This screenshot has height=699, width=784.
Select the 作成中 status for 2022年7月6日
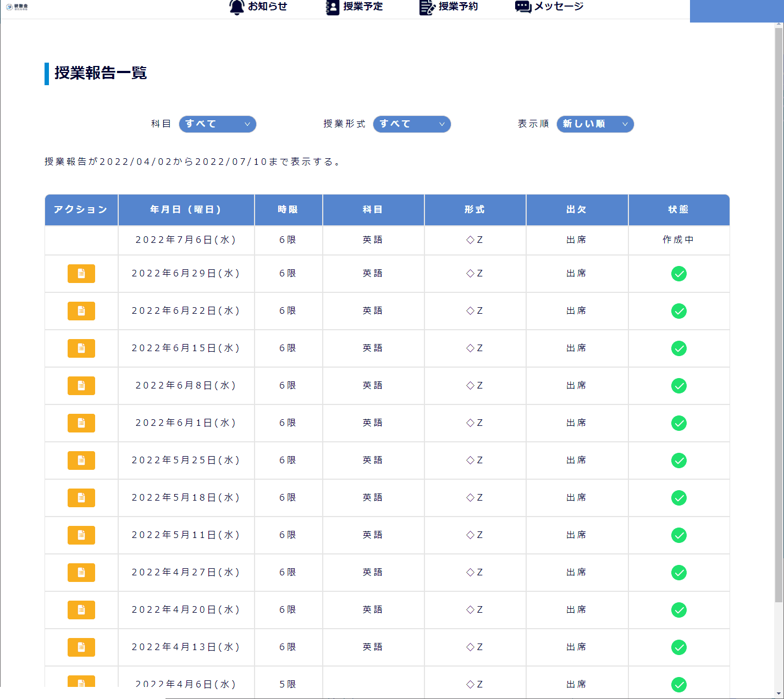(x=678, y=240)
